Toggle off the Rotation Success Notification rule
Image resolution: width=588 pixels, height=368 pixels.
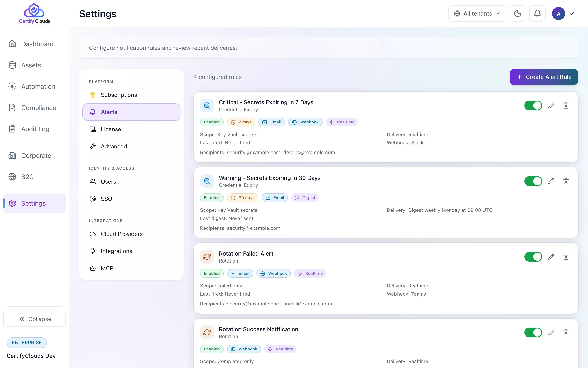[x=533, y=332]
